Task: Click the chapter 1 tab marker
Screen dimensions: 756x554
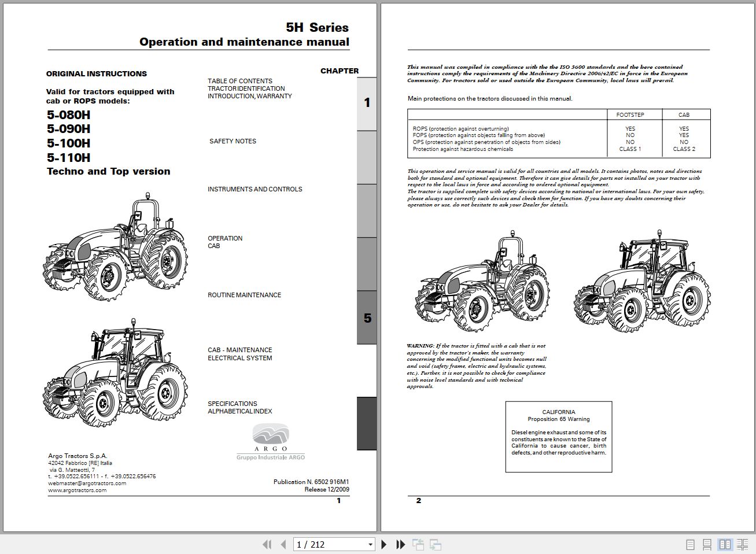Action: (x=367, y=103)
